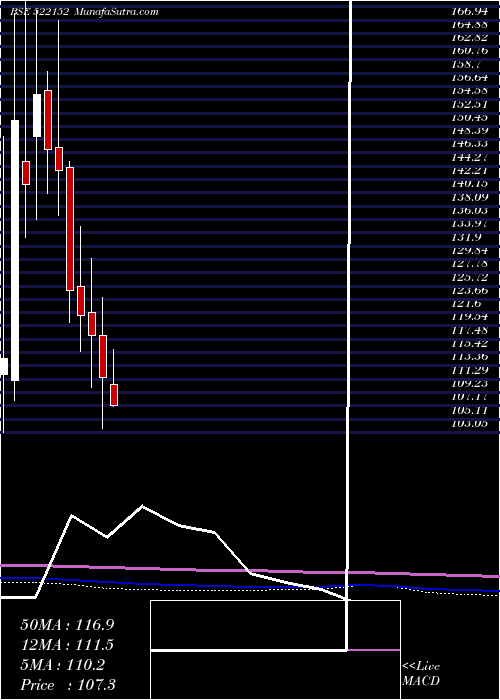Click the 103.05 price axis label
This screenshot has height=700, width=500.
[x=469, y=424]
